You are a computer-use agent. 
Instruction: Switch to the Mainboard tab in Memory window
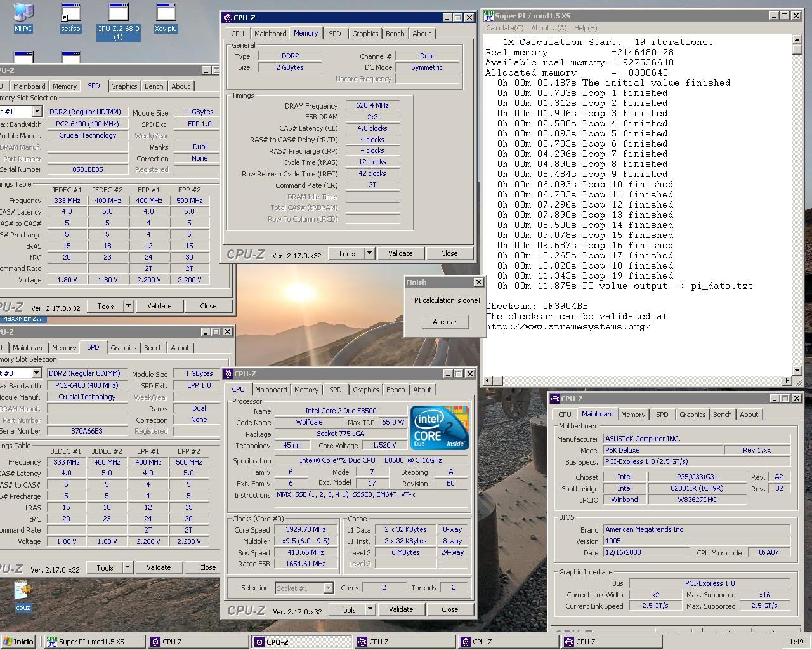coord(270,34)
